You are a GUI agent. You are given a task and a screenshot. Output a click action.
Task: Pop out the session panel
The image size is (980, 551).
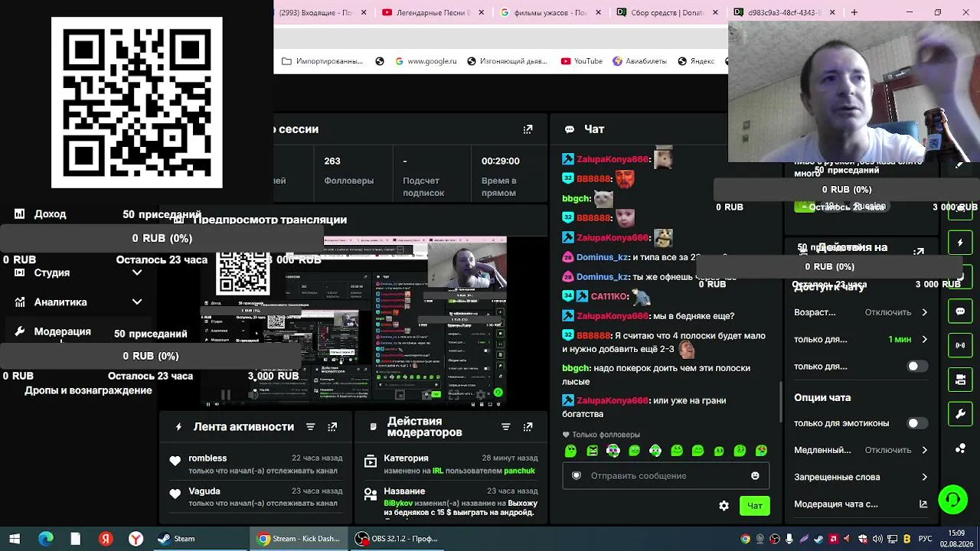[528, 129]
